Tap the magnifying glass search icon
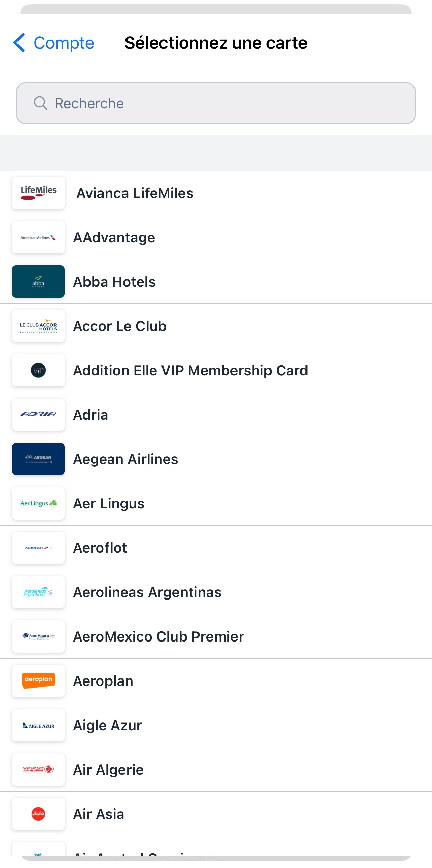The width and height of the screenshot is (432, 868). tap(40, 103)
